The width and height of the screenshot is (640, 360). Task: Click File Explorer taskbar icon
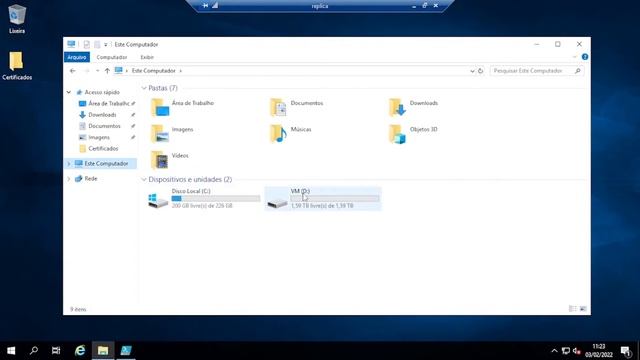click(103, 350)
